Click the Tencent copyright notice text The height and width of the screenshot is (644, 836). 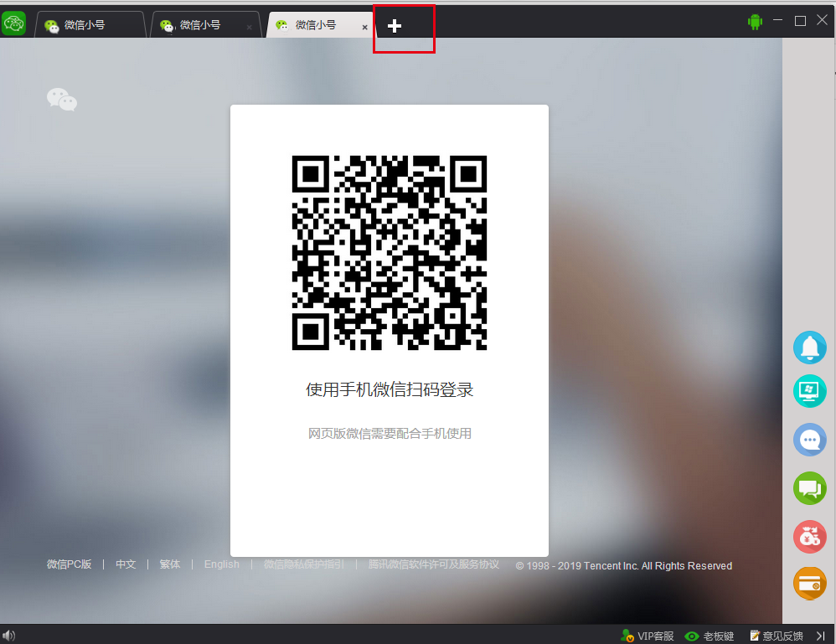[x=624, y=565]
